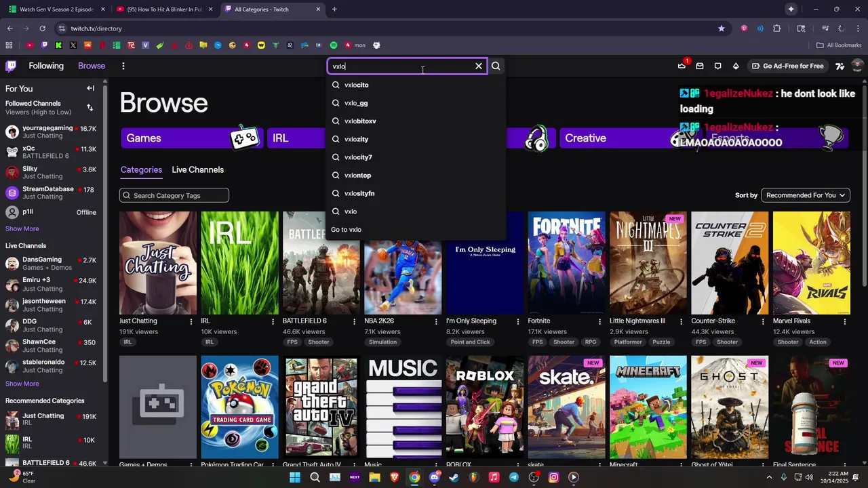Click the Go Ad-Free for Free button

pos(788,66)
